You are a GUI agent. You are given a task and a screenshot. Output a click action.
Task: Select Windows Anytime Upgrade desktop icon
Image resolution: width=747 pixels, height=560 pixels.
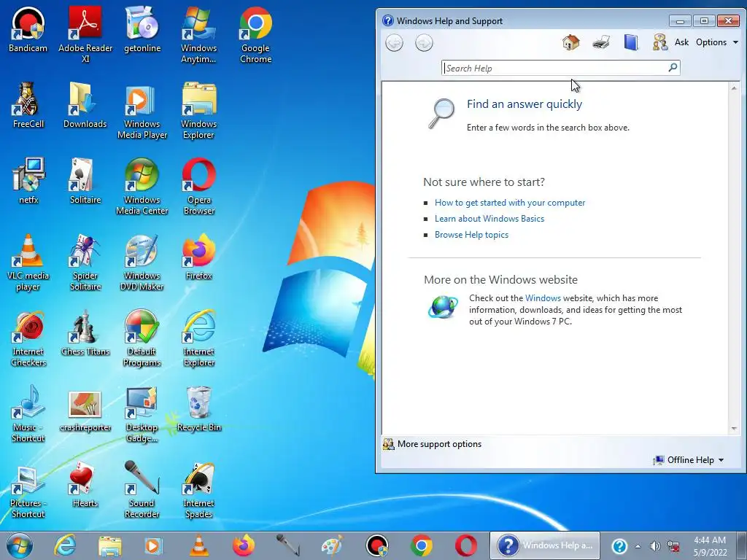pos(198,34)
